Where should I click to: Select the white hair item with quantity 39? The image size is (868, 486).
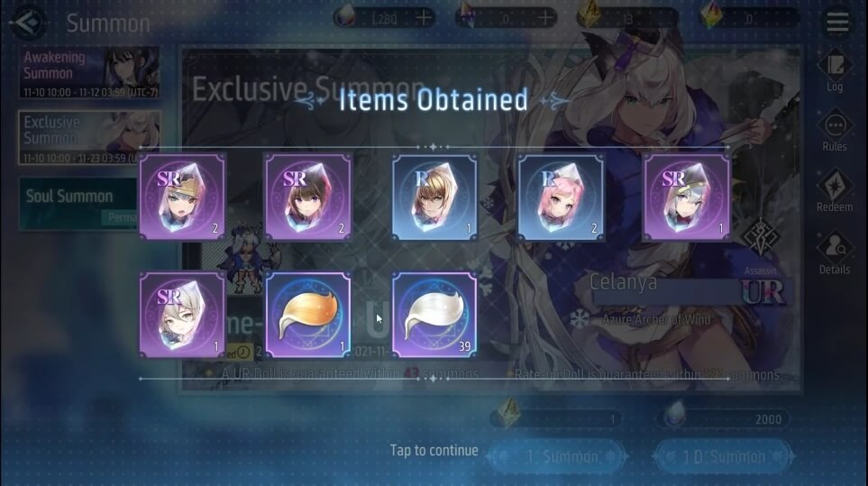[x=434, y=315]
